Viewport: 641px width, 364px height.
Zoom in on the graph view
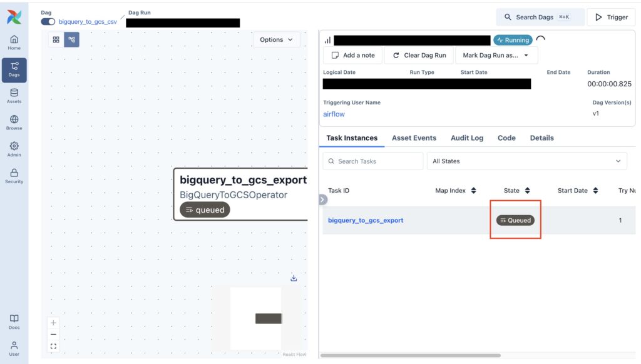pyautogui.click(x=54, y=323)
